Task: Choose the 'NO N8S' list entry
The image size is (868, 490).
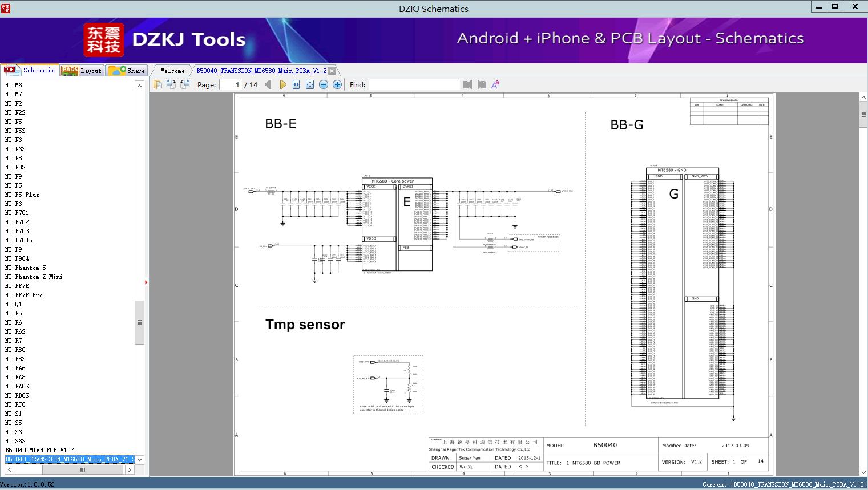Action: [x=15, y=167]
